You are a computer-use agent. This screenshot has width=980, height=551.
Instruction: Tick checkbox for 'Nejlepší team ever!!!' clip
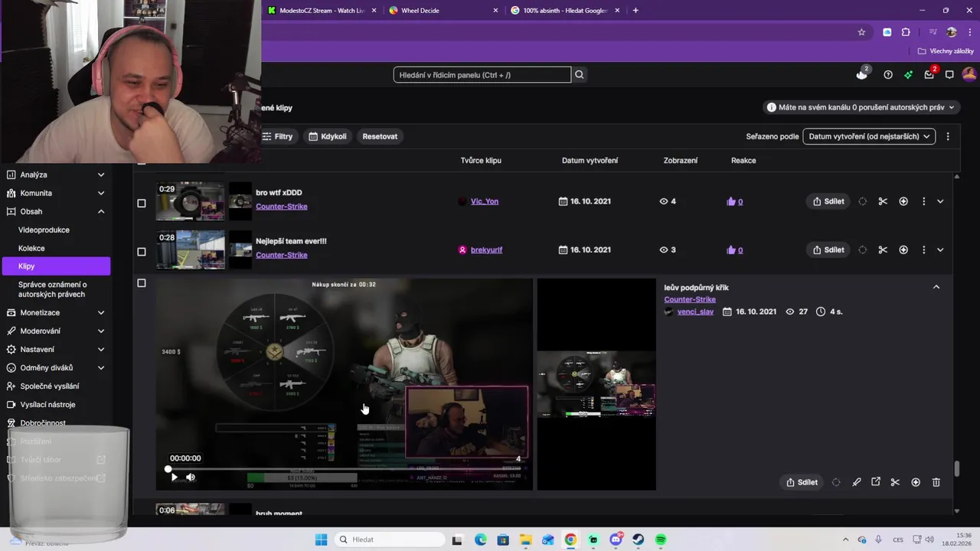tap(141, 251)
